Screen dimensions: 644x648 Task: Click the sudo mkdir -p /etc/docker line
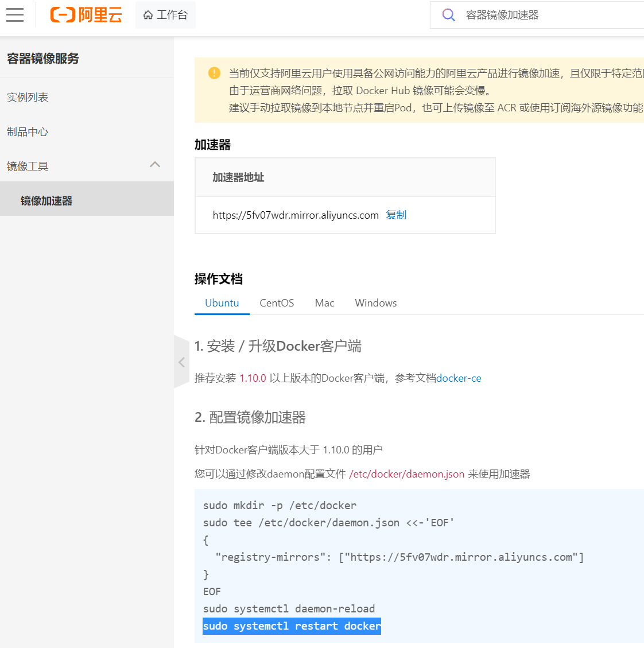click(x=280, y=506)
